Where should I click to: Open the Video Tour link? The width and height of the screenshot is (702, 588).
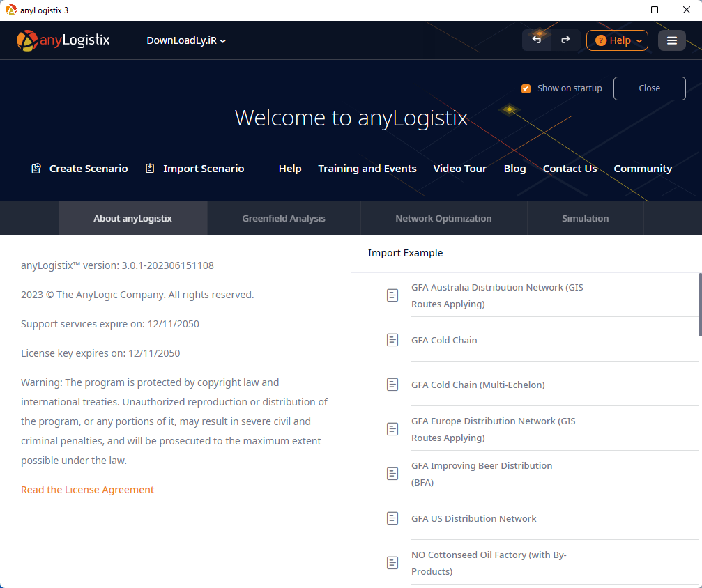(x=460, y=169)
